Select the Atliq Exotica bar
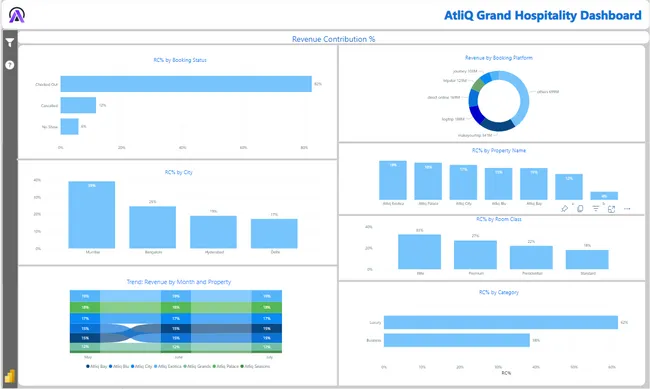 [393, 180]
